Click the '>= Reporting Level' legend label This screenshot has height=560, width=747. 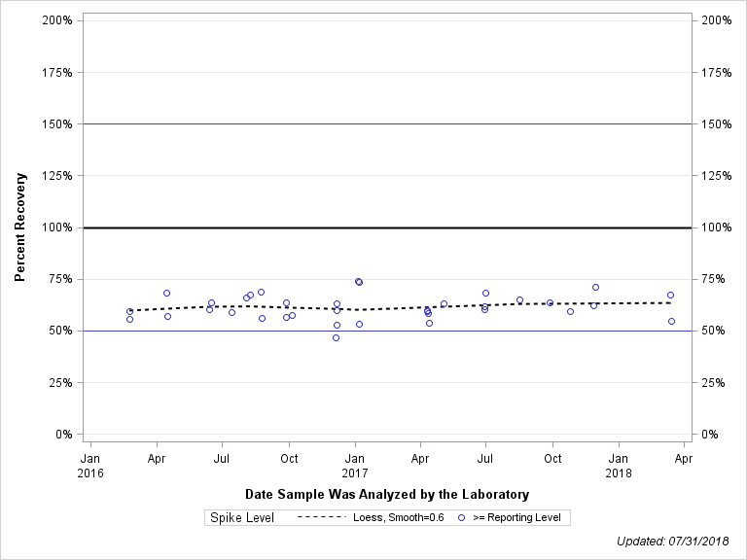pyautogui.click(x=516, y=517)
